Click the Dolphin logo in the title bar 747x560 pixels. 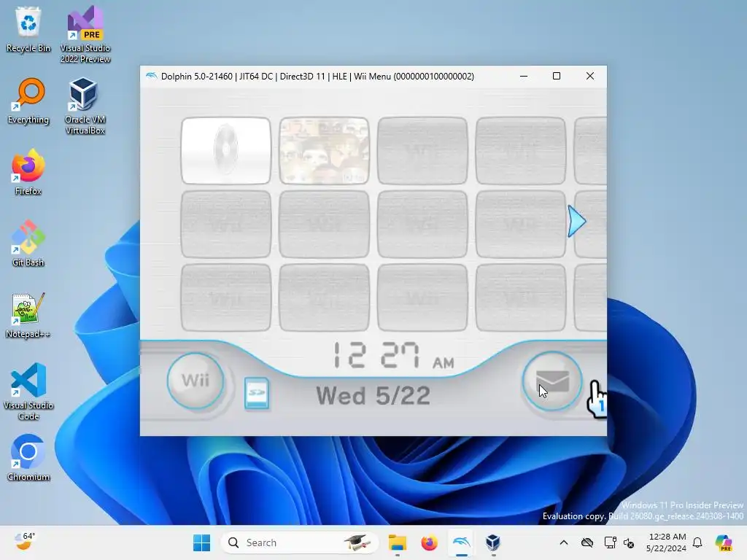152,76
